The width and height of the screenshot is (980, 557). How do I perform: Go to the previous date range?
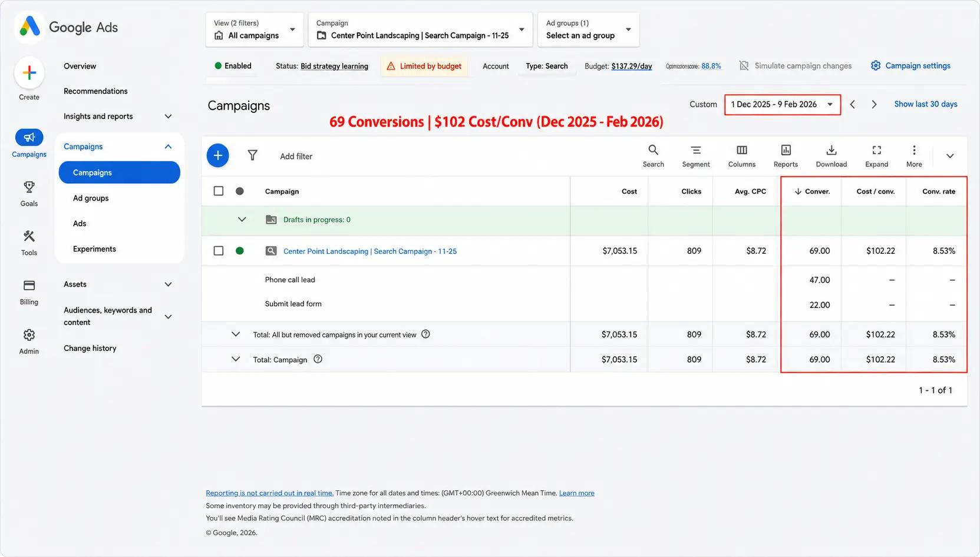[x=852, y=104]
